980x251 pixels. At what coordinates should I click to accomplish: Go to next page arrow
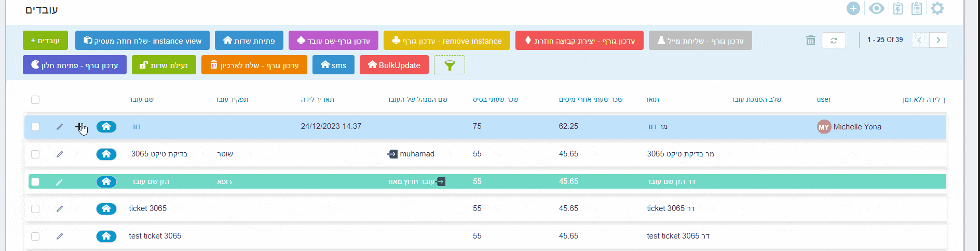pos(938,40)
